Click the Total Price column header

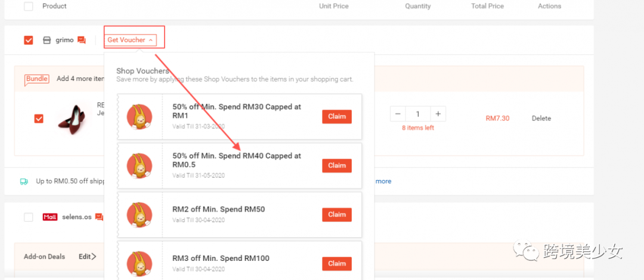488,6
